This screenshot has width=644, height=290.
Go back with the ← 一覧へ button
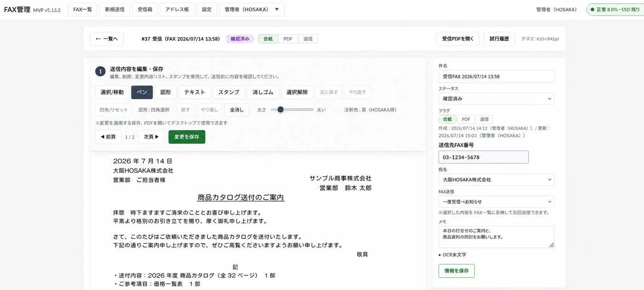click(107, 39)
